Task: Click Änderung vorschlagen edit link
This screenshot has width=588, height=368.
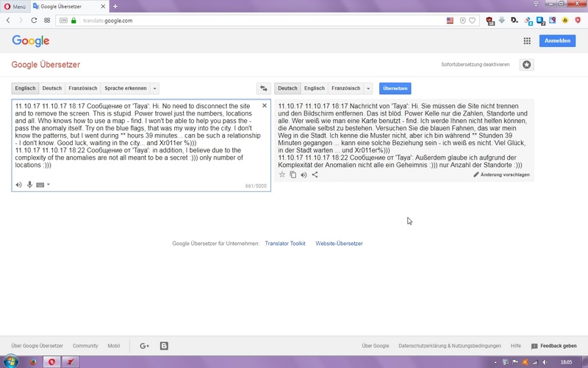Action: click(x=501, y=174)
